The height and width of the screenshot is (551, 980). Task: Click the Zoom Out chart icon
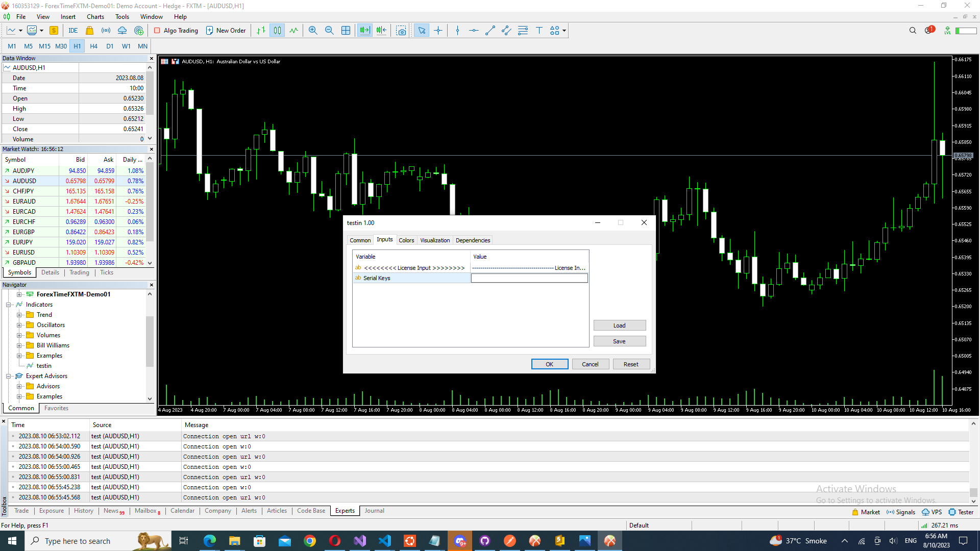(x=329, y=31)
